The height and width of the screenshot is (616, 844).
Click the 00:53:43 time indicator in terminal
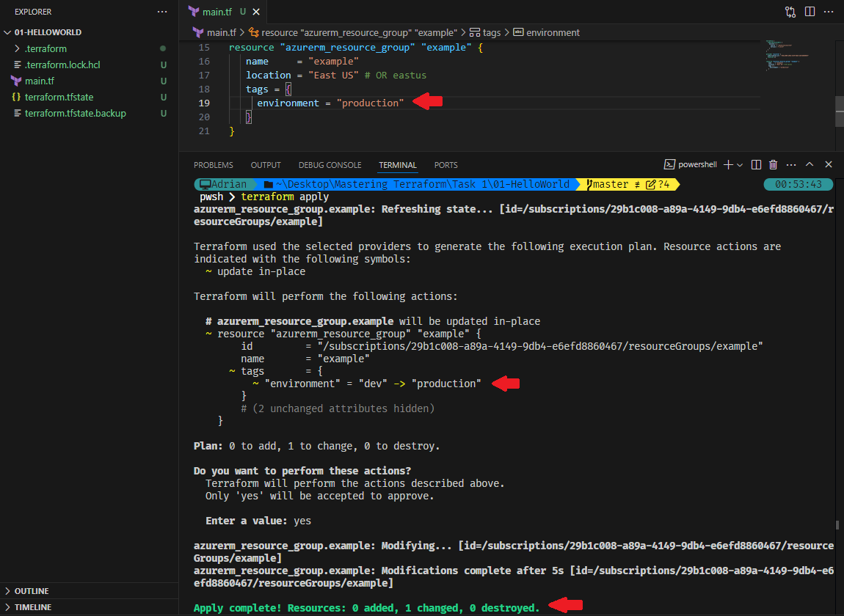point(798,185)
